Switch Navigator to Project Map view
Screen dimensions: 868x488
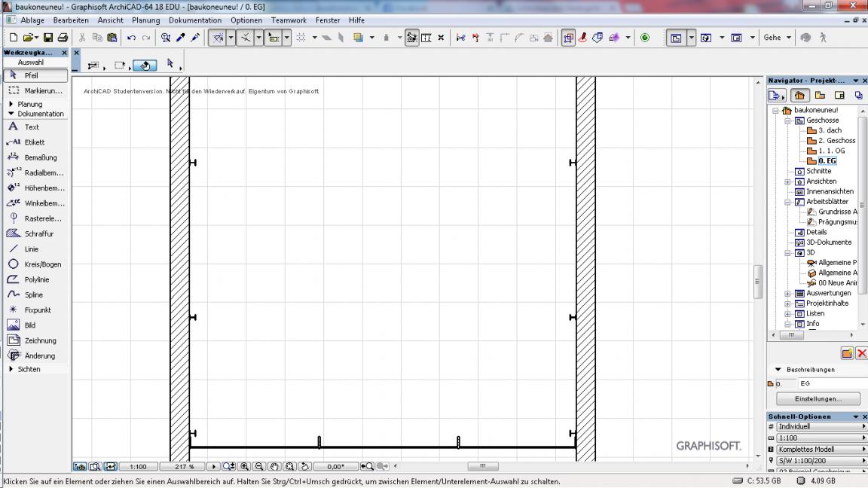(x=799, y=95)
